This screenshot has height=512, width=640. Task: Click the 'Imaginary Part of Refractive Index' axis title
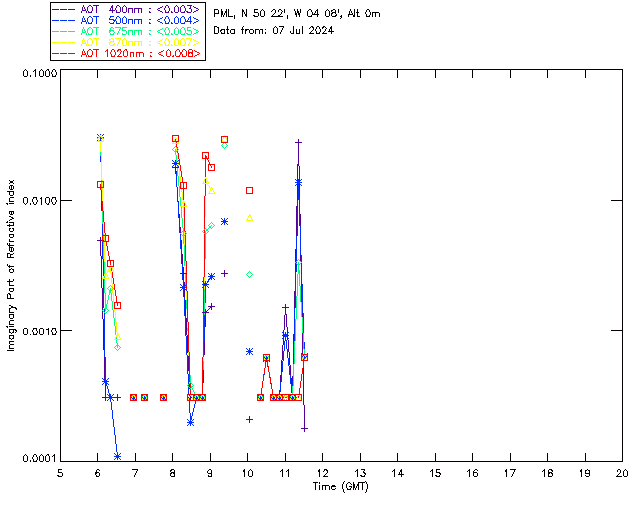pos(12,266)
